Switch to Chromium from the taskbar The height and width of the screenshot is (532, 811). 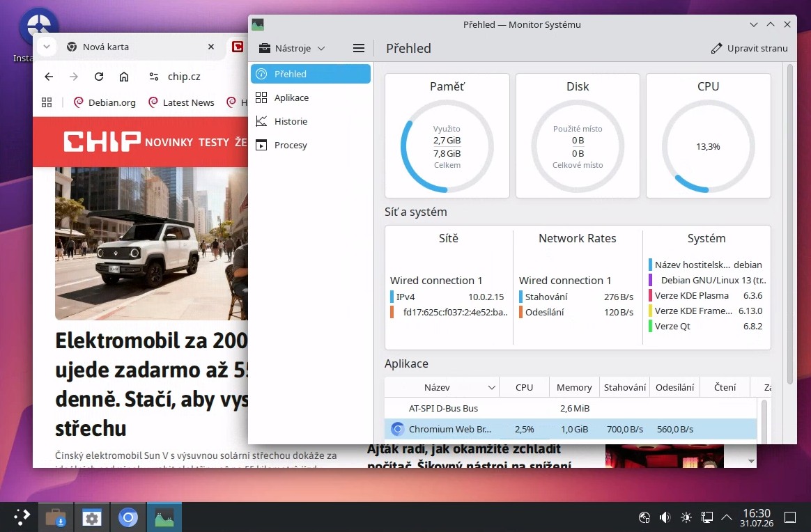point(128,517)
